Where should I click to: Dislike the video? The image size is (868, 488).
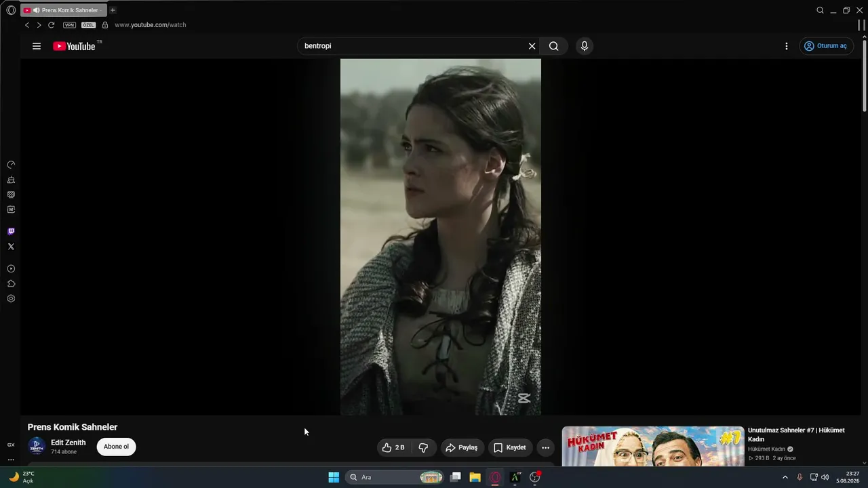coord(424,447)
